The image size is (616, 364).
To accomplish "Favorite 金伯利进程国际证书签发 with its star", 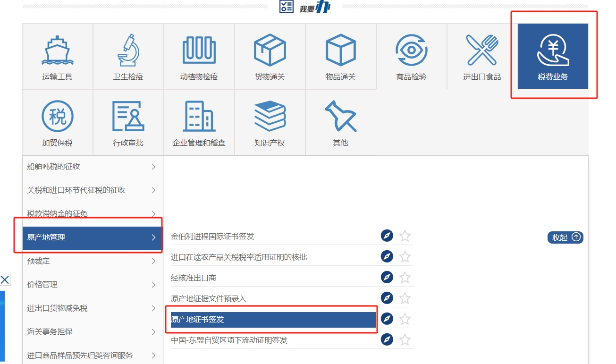I will [x=405, y=236].
